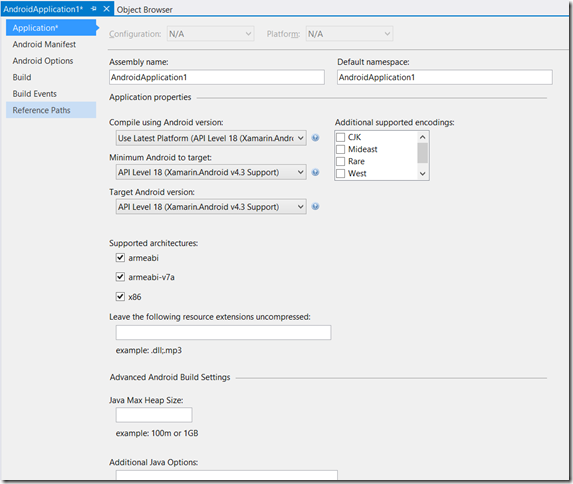Uncheck x86 architecture
The image size is (573, 484).
coord(120,296)
